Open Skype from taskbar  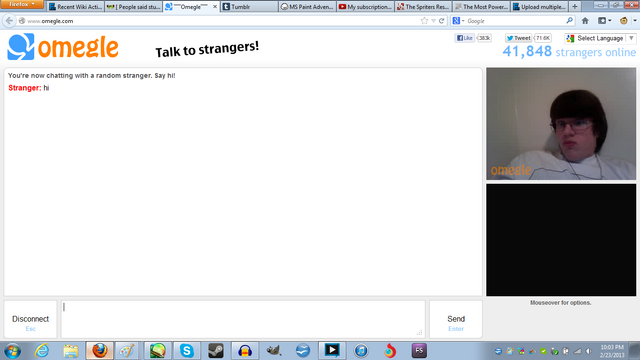[x=187, y=351]
